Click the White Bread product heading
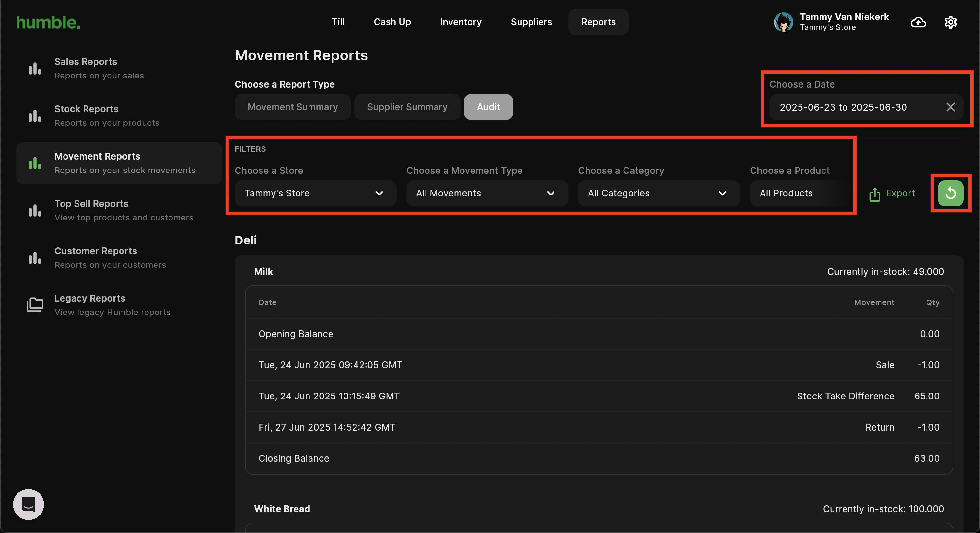980x533 pixels. click(282, 509)
